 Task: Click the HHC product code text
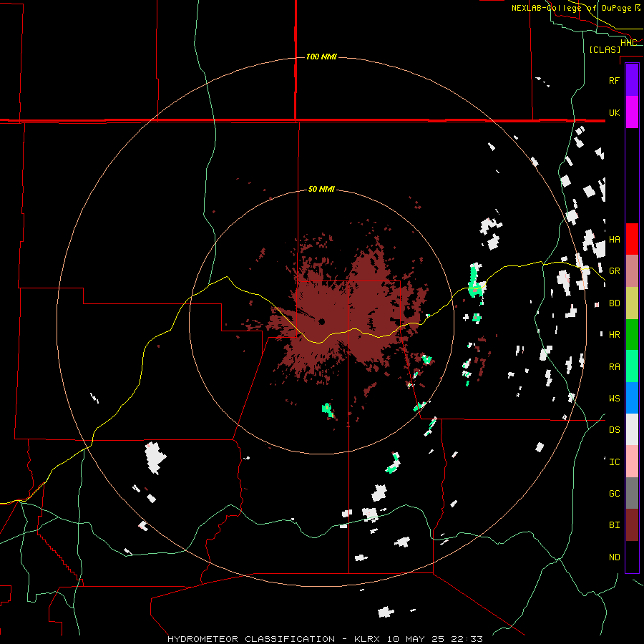tap(628, 43)
